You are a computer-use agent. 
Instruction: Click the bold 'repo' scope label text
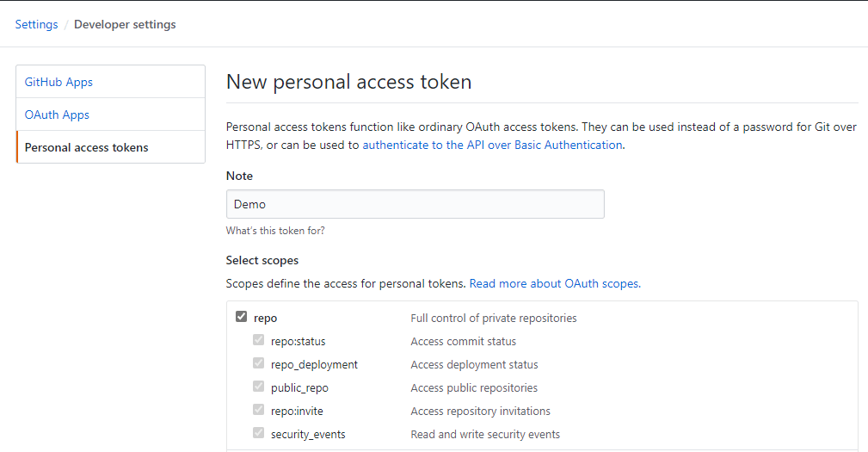(x=266, y=318)
